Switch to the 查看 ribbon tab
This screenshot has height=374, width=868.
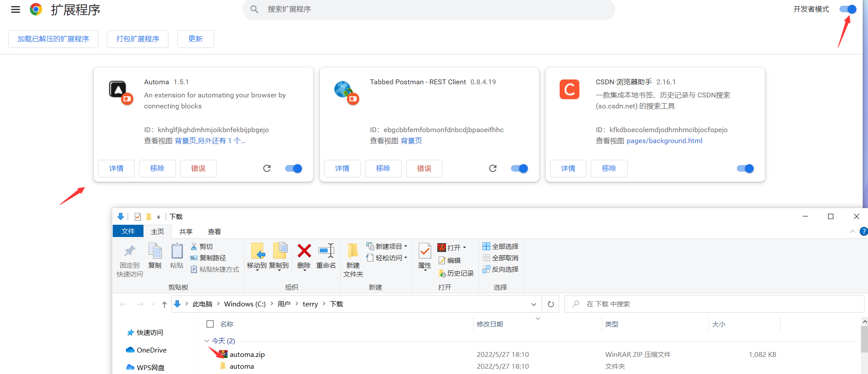coord(214,231)
